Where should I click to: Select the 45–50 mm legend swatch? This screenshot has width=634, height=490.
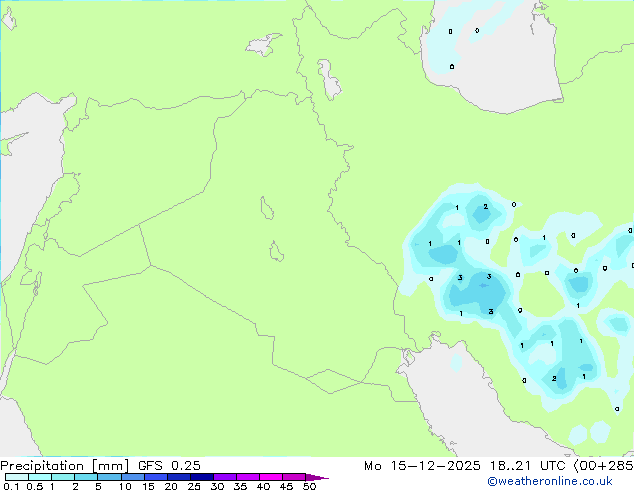[x=294, y=477]
